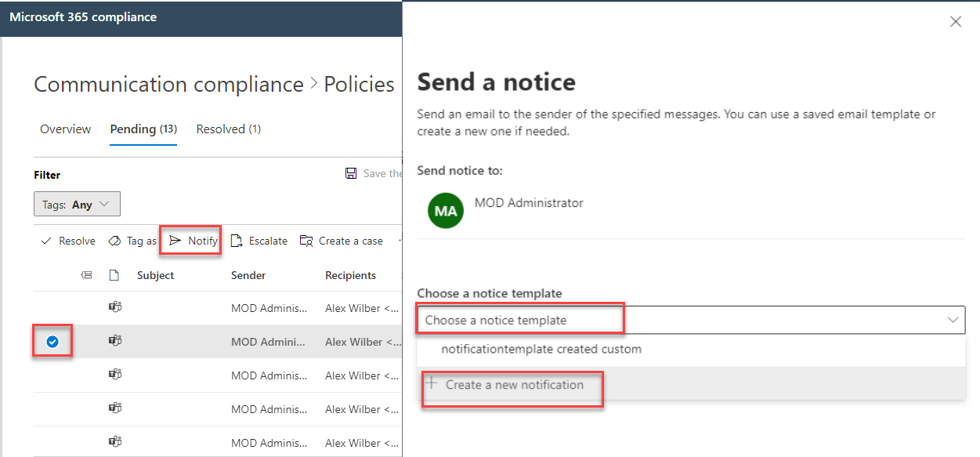Image resolution: width=980 pixels, height=457 pixels.
Task: Click the Resolve checkmark icon
Action: 46,241
